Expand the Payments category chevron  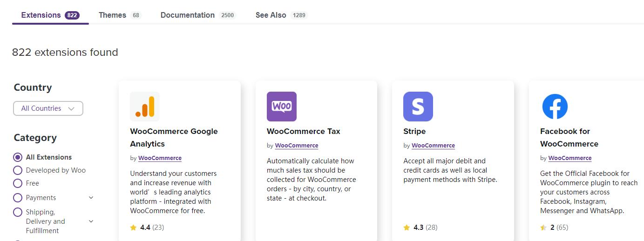point(91,198)
